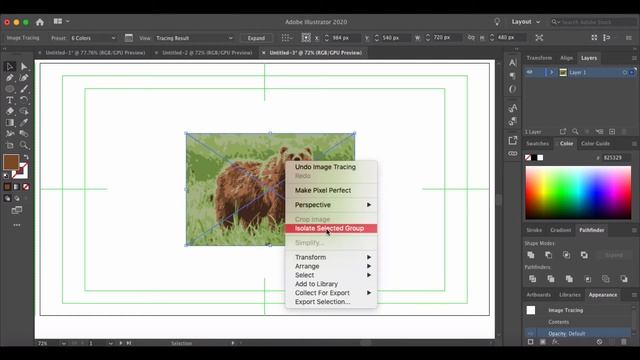The height and width of the screenshot is (360, 640).
Task: Click Minus Front shape mode icon
Action: click(549, 255)
